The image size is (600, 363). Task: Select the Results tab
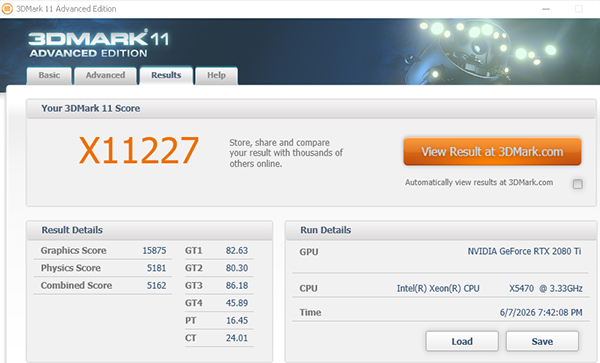[x=166, y=75]
